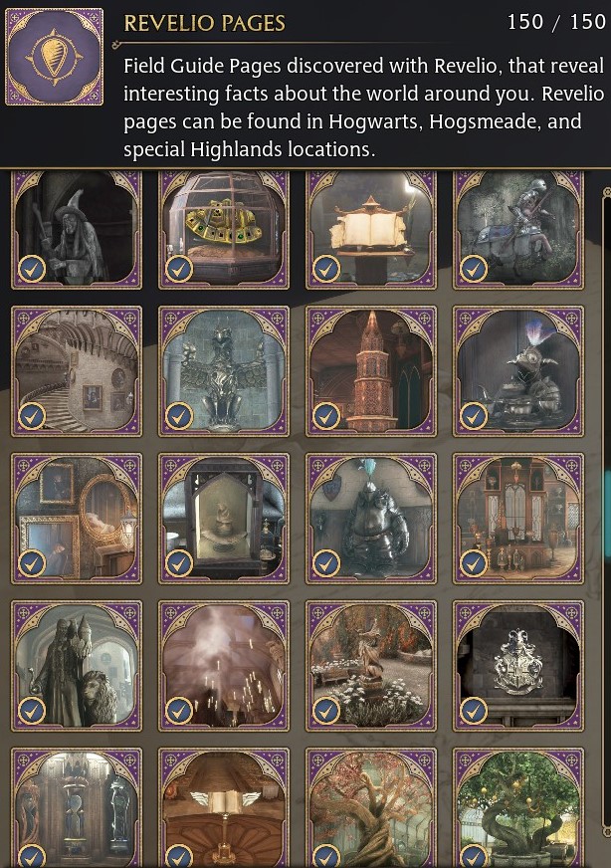Click the Revelio Pages category emblem icon

[x=54, y=57]
